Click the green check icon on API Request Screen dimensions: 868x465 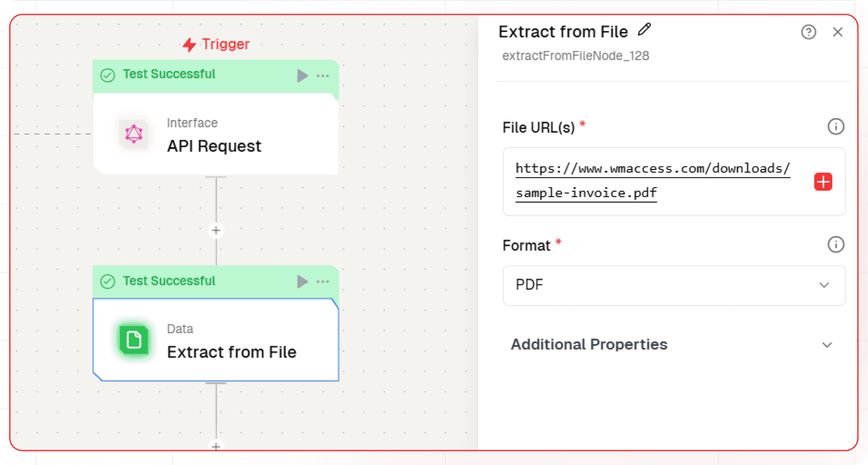108,75
